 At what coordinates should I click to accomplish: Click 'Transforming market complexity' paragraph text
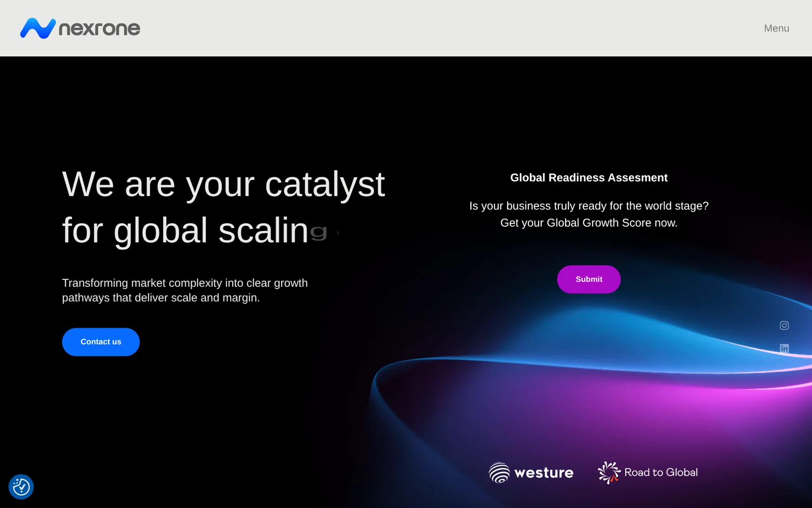tap(185, 290)
